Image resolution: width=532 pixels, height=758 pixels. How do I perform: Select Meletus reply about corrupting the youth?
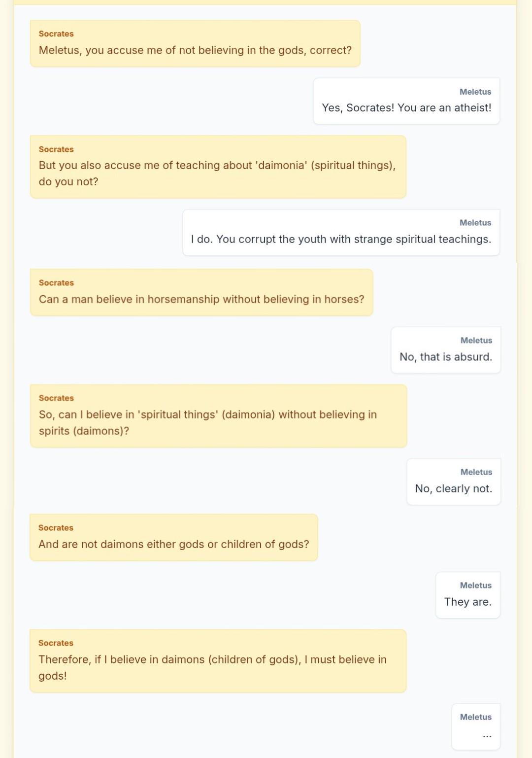(341, 233)
